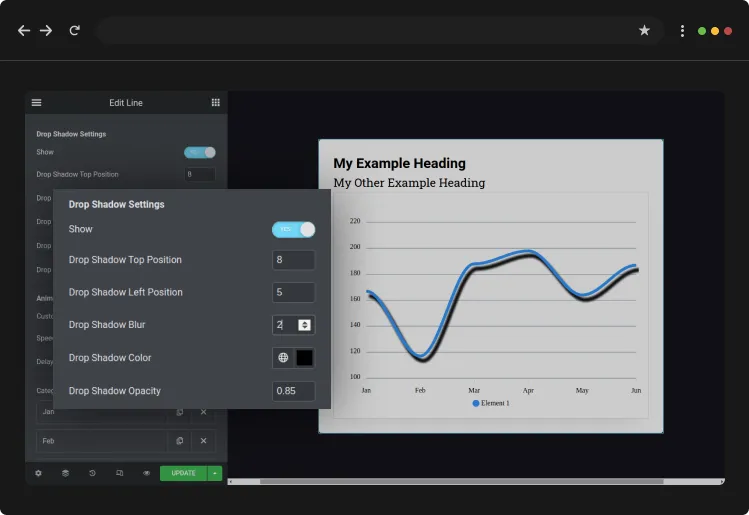Open the history icon in bottom toolbar
The image size is (749, 515).
[92, 473]
